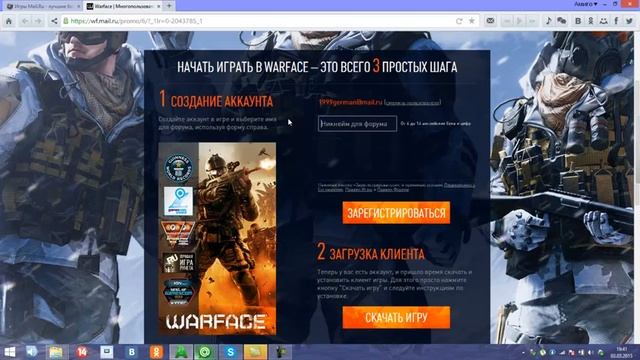Click the blue map-pin award badge

(x=178, y=201)
